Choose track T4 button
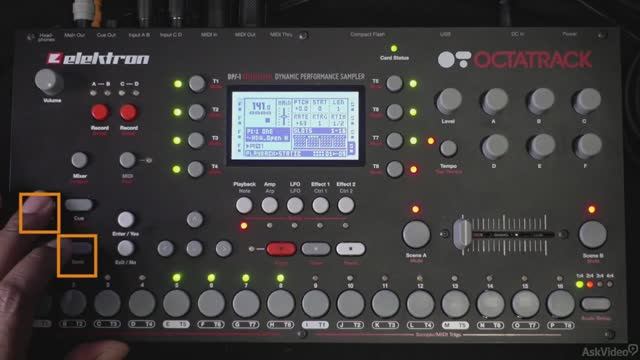Image resolution: width=640 pixels, height=360 pixels. [196, 169]
